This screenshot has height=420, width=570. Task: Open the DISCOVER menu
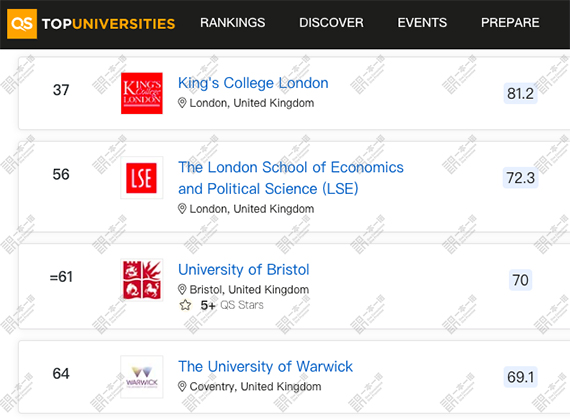(331, 23)
